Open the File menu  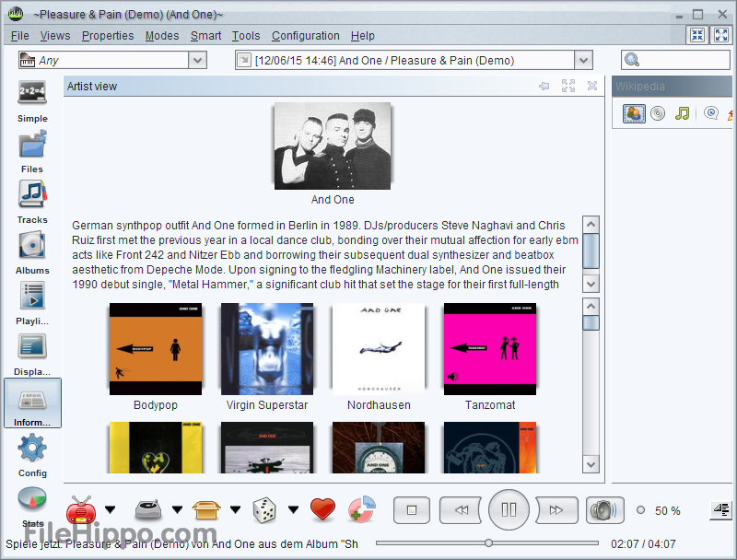click(x=19, y=36)
